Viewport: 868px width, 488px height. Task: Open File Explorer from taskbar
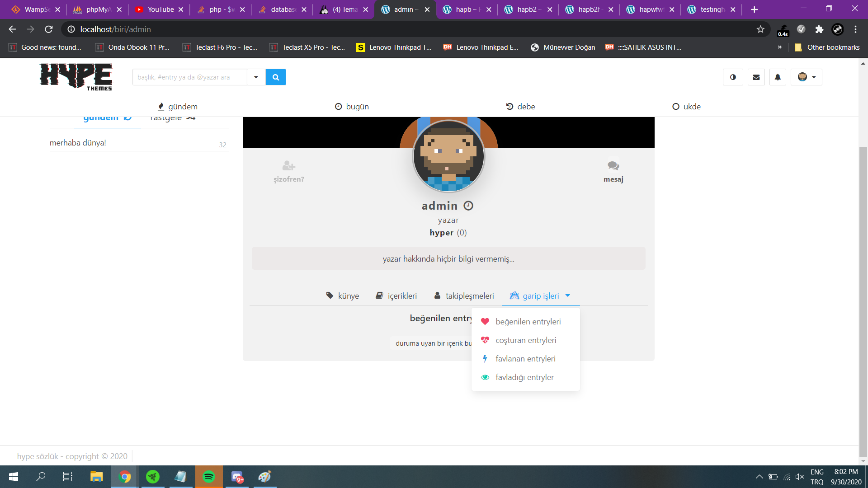tap(96, 477)
